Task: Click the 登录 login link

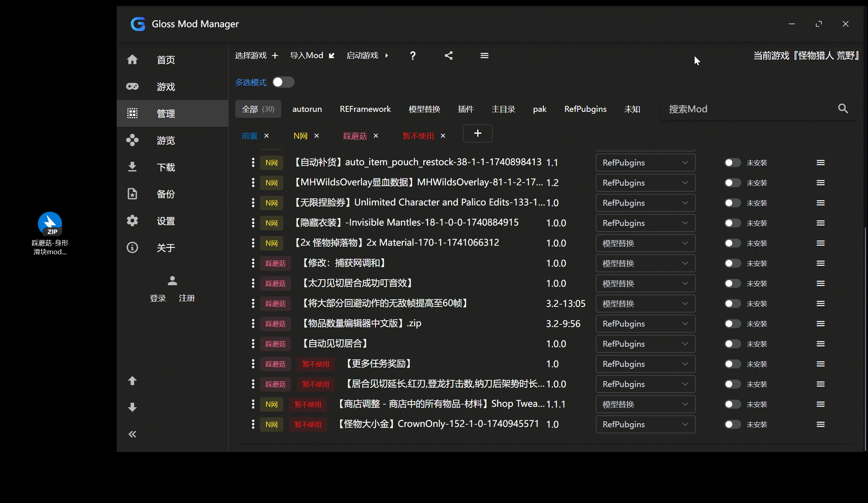Action: pos(158,298)
